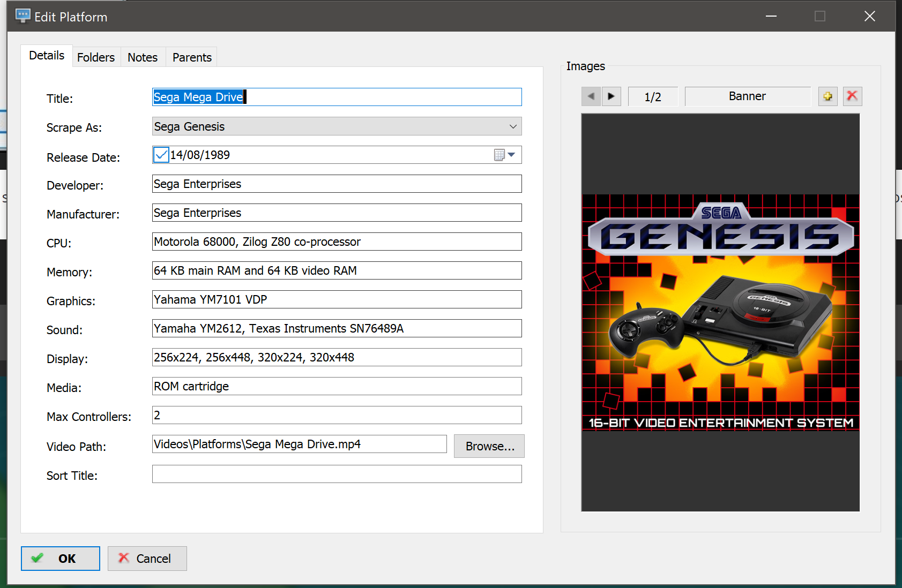Confirm changes with the OK button
The height and width of the screenshot is (588, 902).
click(x=61, y=559)
